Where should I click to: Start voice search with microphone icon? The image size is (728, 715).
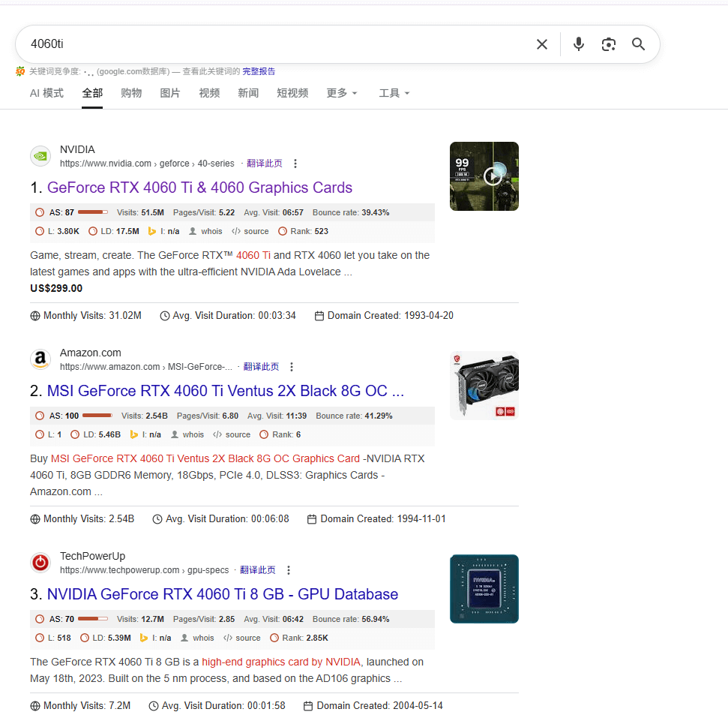coord(578,44)
